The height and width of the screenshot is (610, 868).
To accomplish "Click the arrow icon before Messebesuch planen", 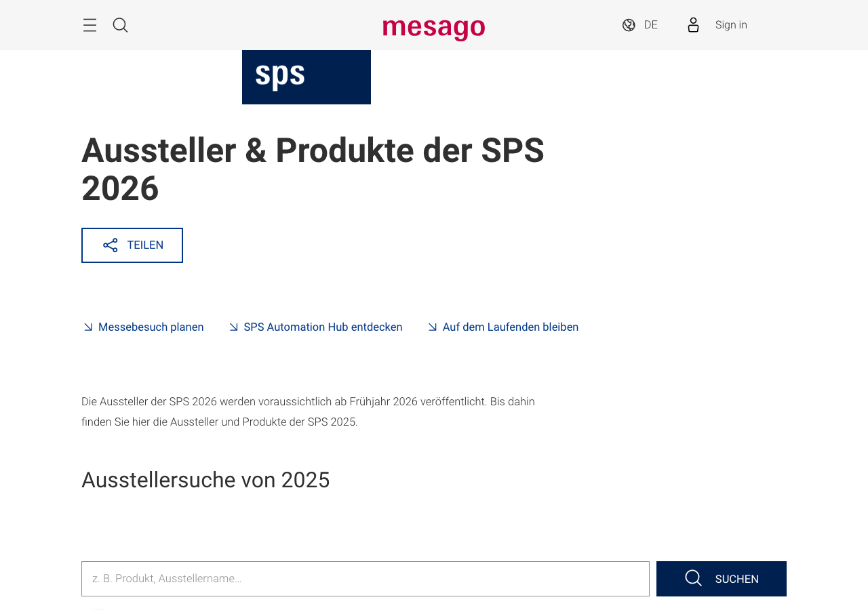I will click(87, 326).
